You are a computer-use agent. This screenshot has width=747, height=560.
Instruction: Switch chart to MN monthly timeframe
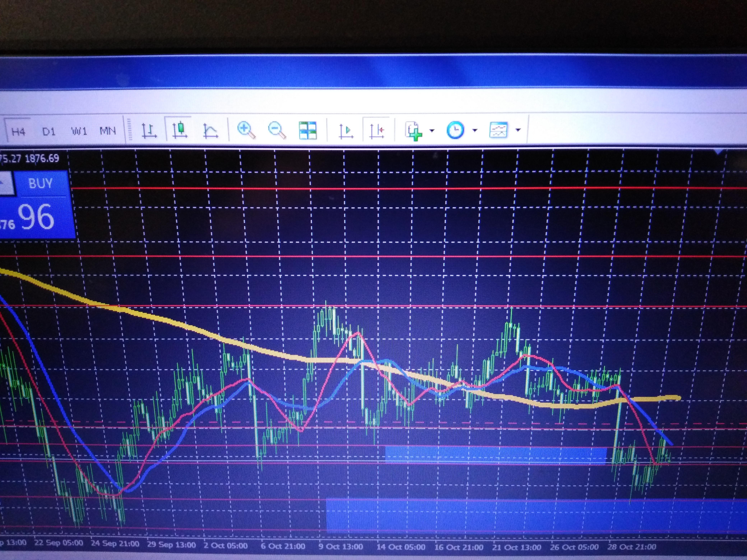point(108,130)
